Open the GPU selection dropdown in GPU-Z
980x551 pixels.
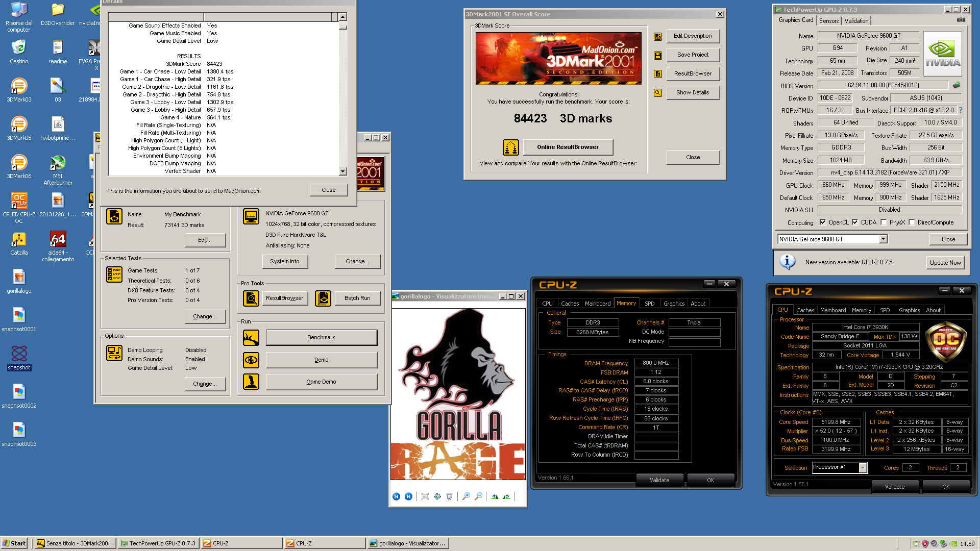[883, 239]
